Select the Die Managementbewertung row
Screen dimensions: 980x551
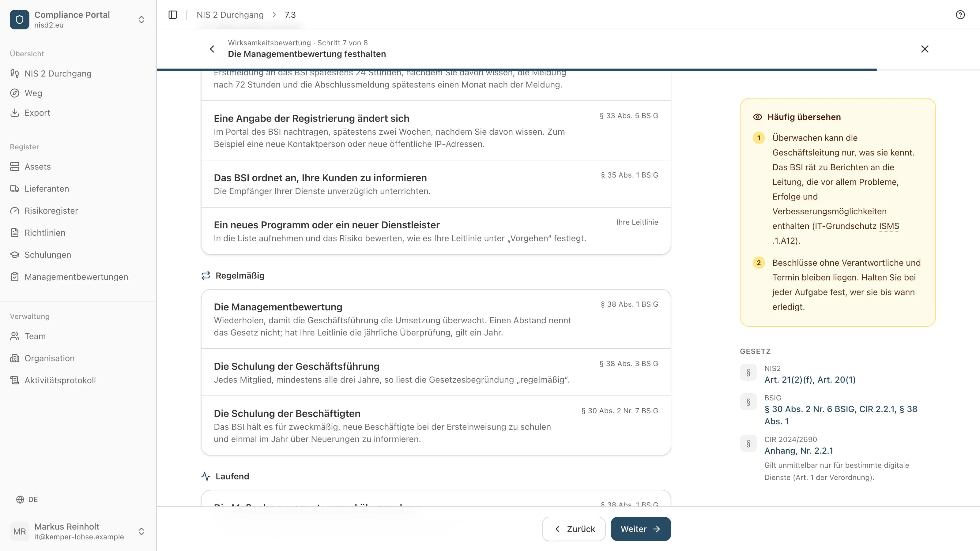436,319
